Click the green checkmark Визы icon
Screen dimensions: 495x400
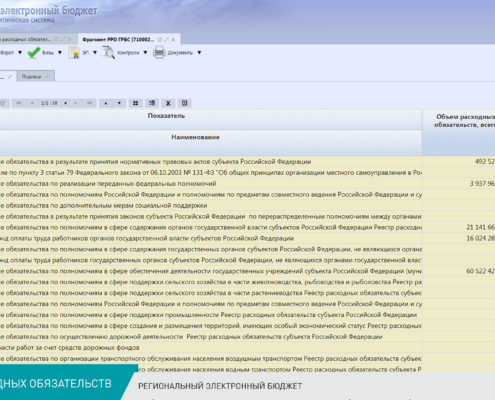pyautogui.click(x=34, y=53)
